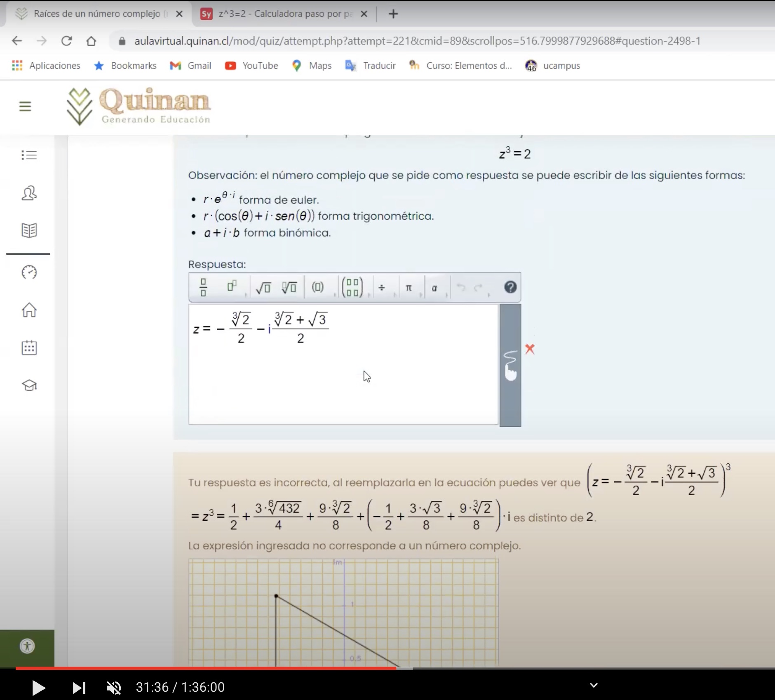This screenshot has width=775, height=700.
Task: Open the ucampus bookmark
Action: pyautogui.click(x=552, y=66)
